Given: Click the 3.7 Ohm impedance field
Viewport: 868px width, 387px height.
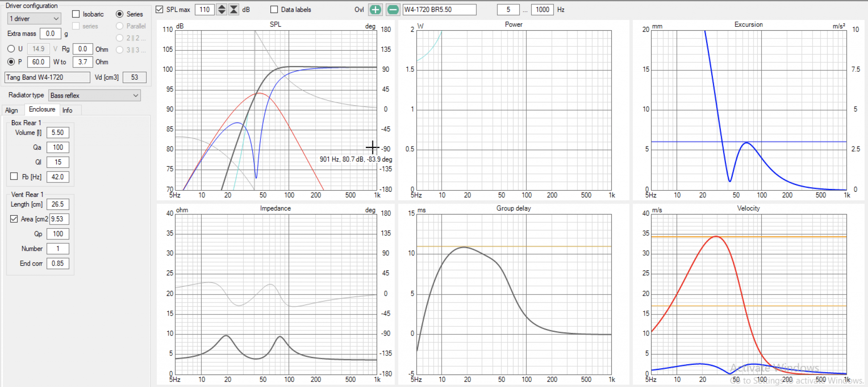Looking at the screenshot, I should (83, 62).
